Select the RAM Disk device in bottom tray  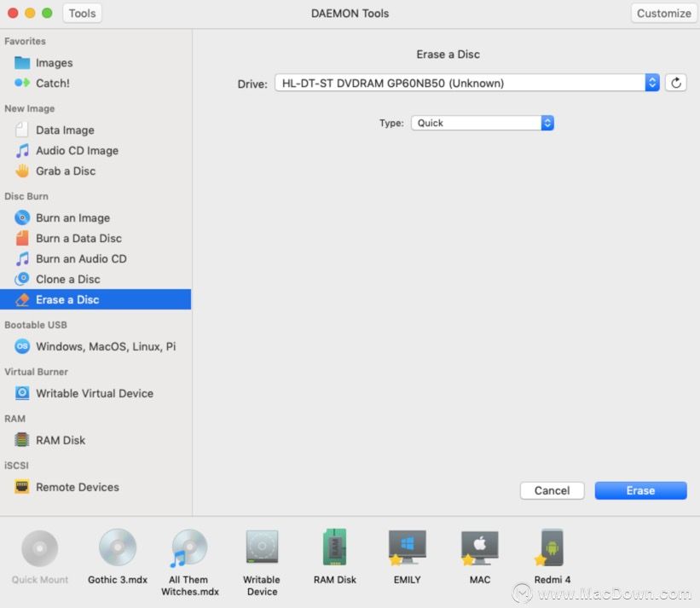[335, 547]
